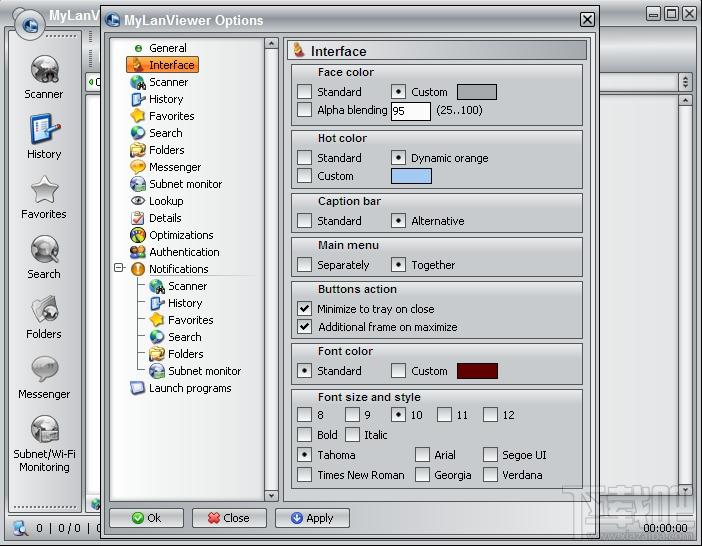
Task: Click the Folders icon in left sidebar
Action: pyautogui.click(x=44, y=310)
